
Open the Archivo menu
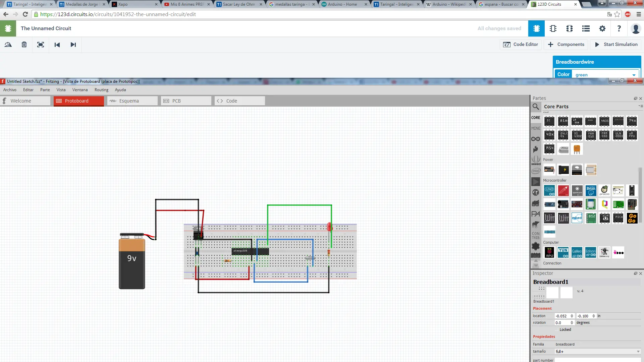(10, 90)
